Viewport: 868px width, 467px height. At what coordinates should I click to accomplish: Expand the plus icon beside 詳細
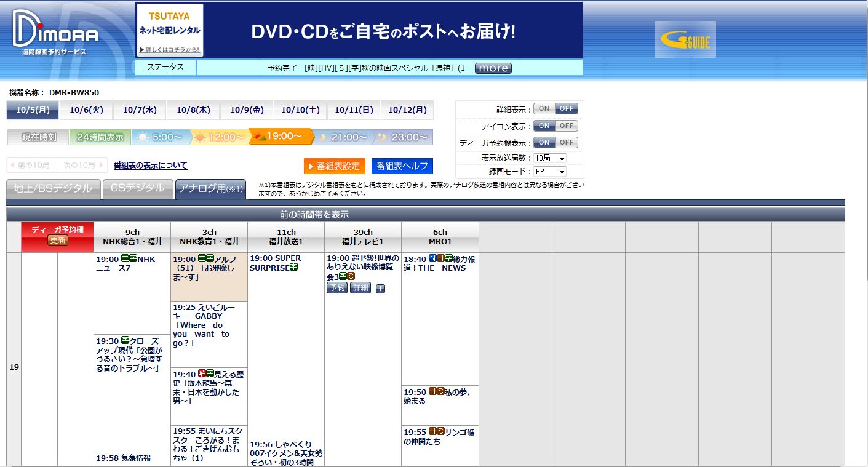[x=380, y=289]
